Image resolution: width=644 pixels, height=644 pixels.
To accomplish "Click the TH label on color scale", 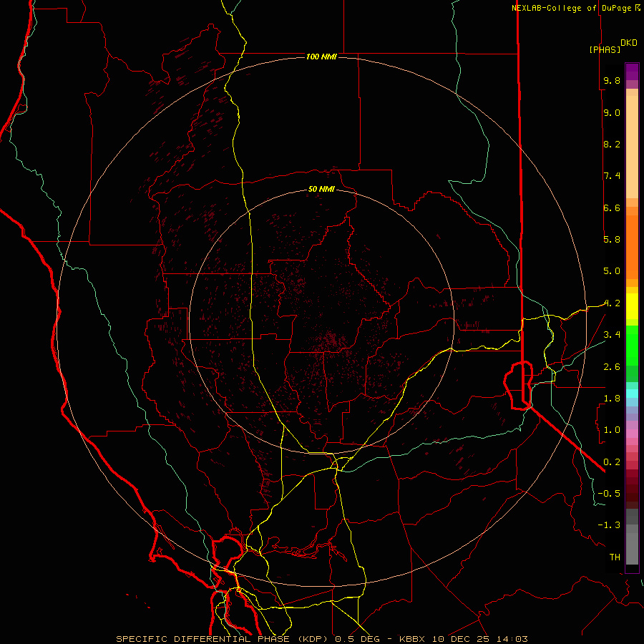I will (x=615, y=557).
